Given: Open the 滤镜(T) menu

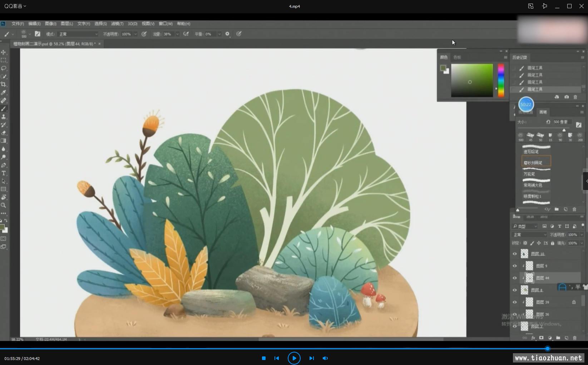Looking at the screenshot, I should [117, 24].
